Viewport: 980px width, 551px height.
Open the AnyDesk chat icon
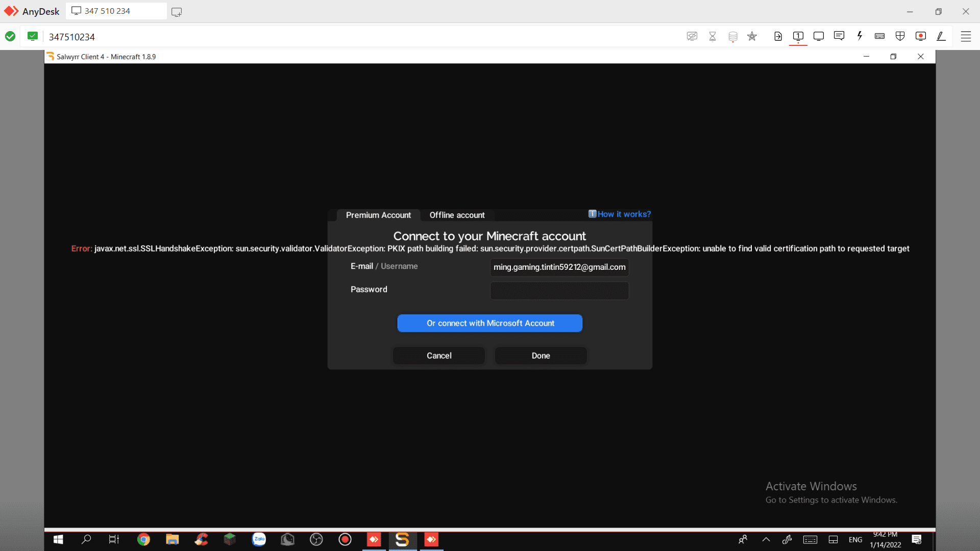click(x=839, y=36)
